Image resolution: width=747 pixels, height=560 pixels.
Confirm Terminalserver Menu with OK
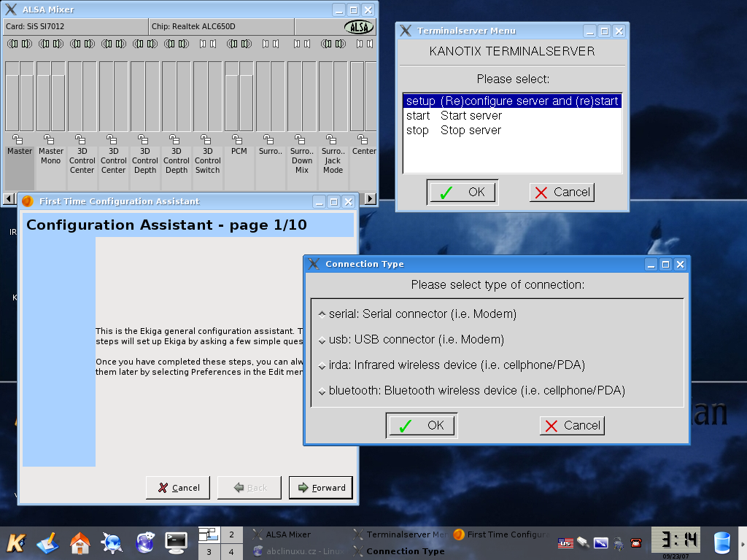[x=462, y=192]
